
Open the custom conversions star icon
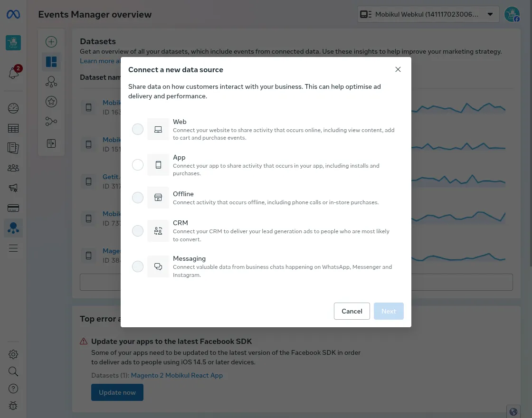(51, 102)
